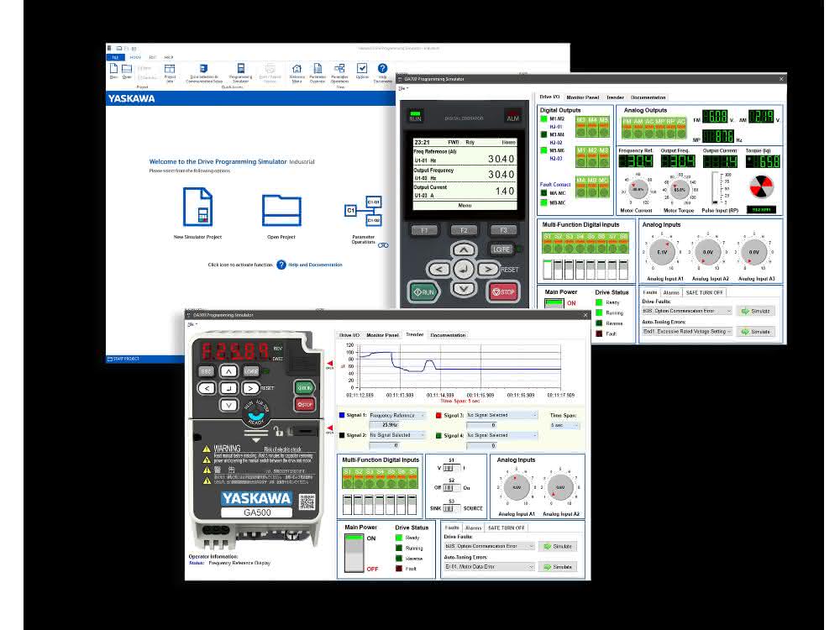Click up arrow key on GA700 keypad
This screenshot has height=630, width=840.
(464, 249)
